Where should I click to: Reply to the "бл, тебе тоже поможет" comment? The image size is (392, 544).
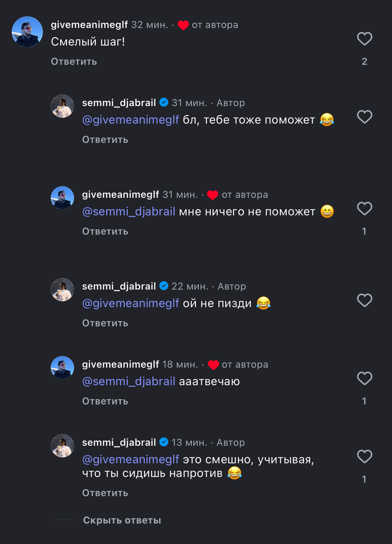click(105, 140)
